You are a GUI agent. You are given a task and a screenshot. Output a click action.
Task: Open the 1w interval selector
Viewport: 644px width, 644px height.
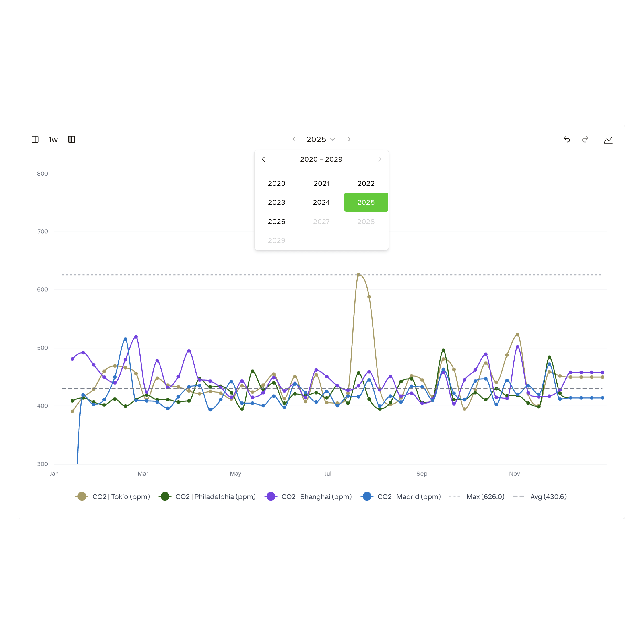(53, 139)
